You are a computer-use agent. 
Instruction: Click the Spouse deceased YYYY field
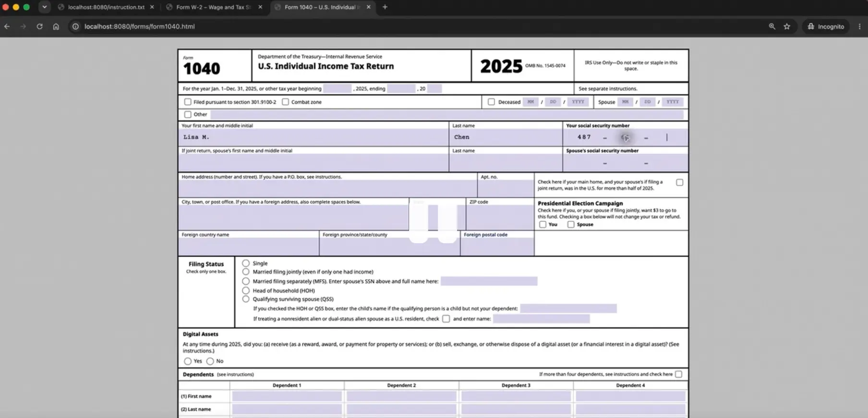(673, 102)
